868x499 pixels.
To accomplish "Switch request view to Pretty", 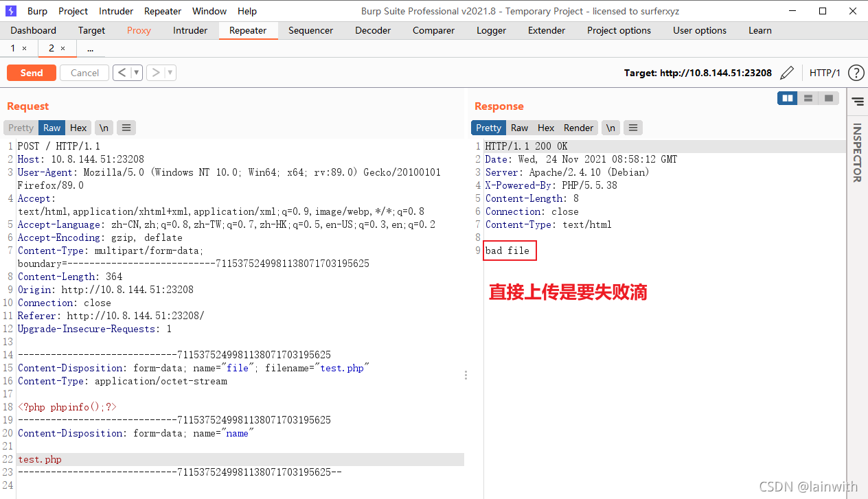I will pos(21,128).
